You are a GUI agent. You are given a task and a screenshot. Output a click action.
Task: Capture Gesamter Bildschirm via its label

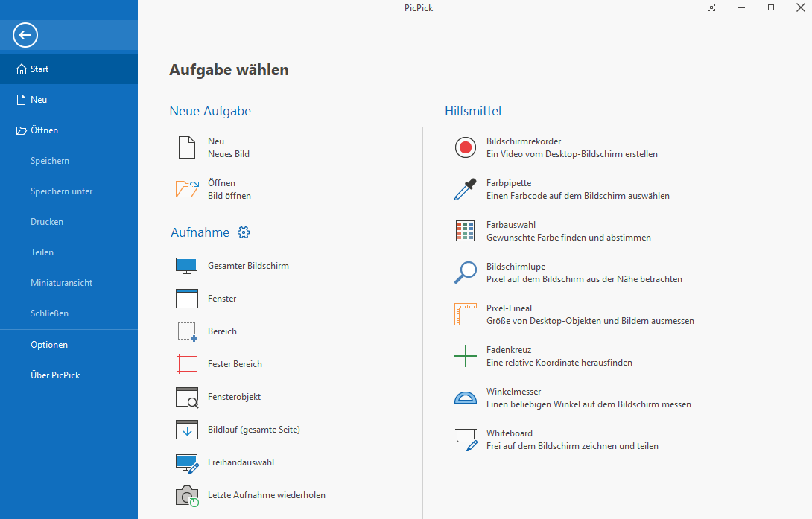[x=248, y=266]
